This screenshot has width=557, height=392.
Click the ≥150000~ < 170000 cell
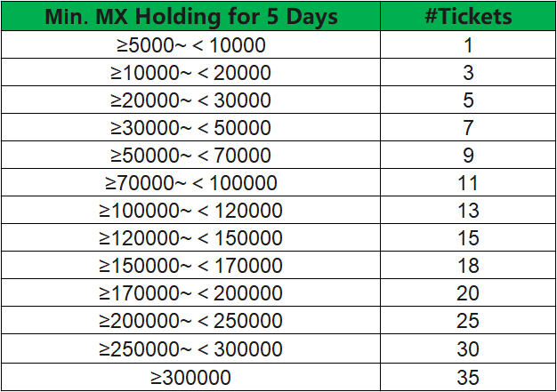pos(190,266)
